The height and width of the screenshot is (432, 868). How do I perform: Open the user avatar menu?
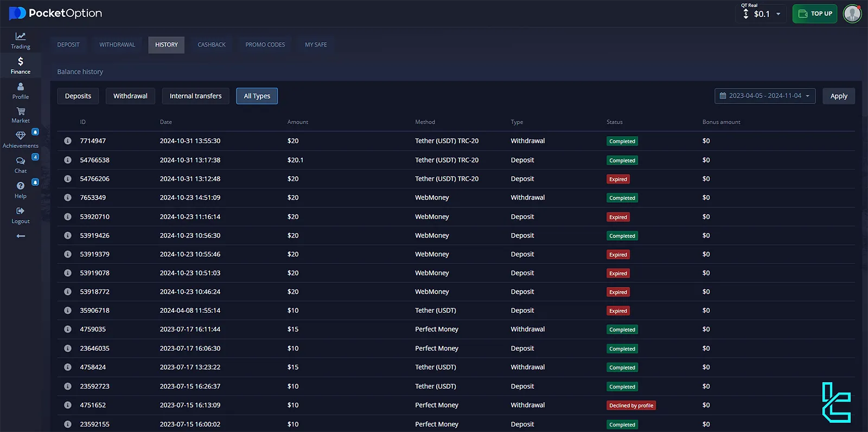[852, 14]
